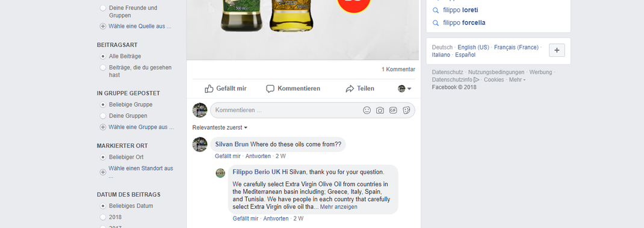
Task: Switch language to English (US)
Action: coord(473,47)
